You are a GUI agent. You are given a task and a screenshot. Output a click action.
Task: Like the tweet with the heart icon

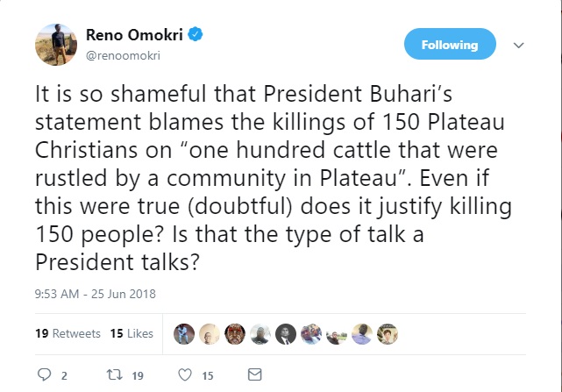coord(184,375)
